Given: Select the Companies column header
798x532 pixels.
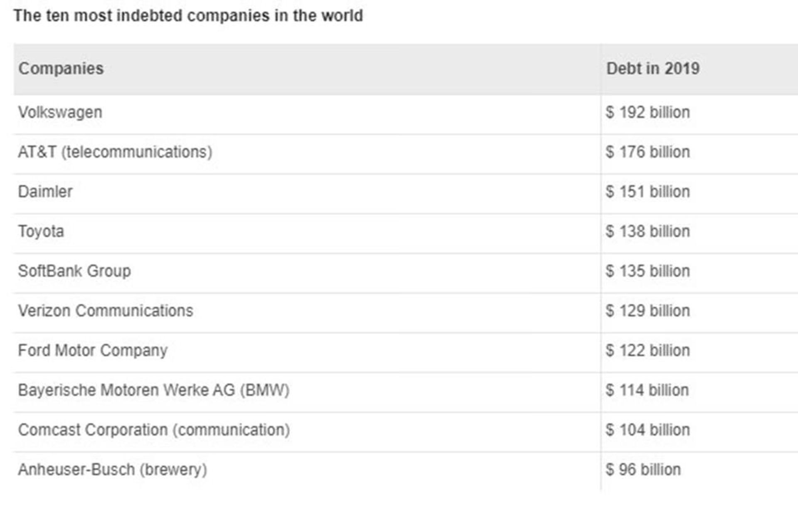Looking at the screenshot, I should pos(61,69).
